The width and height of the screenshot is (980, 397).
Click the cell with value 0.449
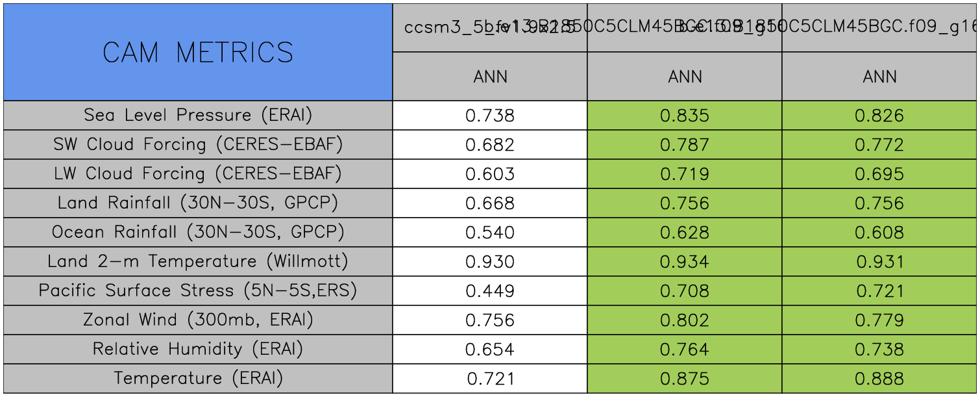[490, 290]
